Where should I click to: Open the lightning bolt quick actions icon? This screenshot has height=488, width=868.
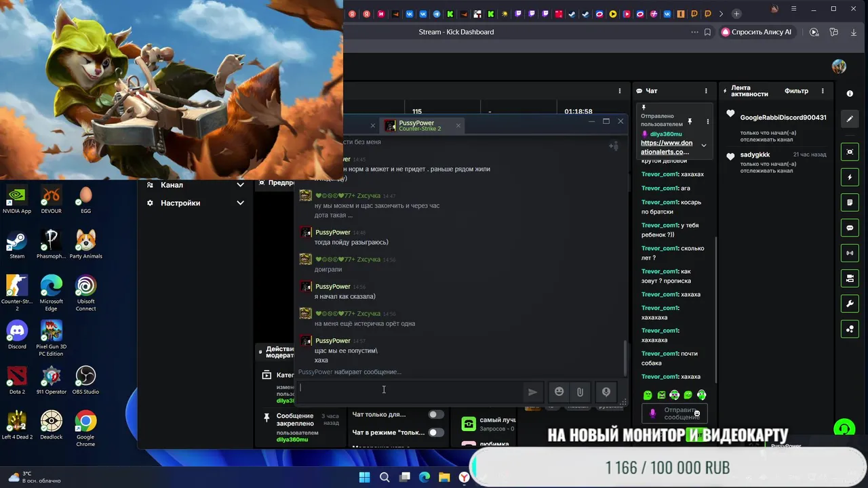850,178
